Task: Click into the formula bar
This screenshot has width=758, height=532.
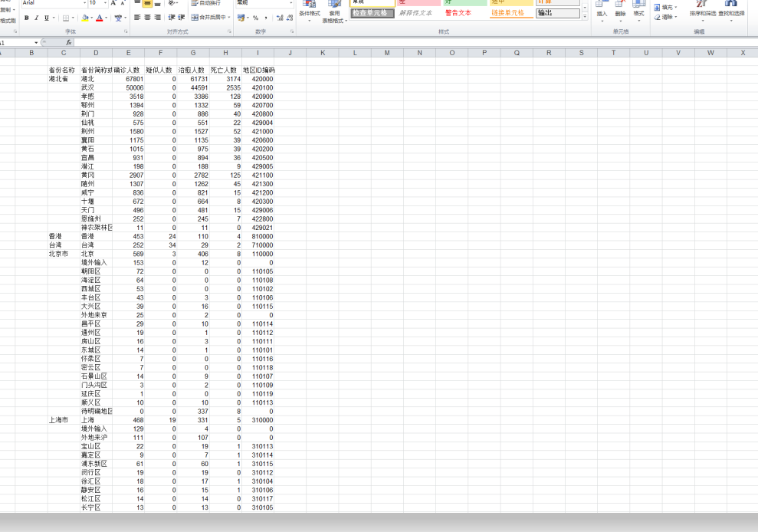Action: [415, 43]
